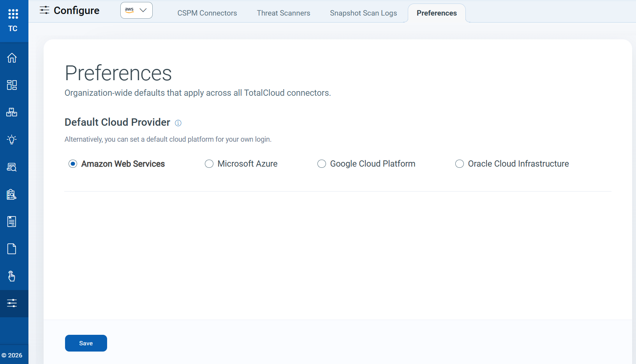The image size is (636, 364).
Task: Switch to CSPM Connectors tab
Action: tap(207, 13)
